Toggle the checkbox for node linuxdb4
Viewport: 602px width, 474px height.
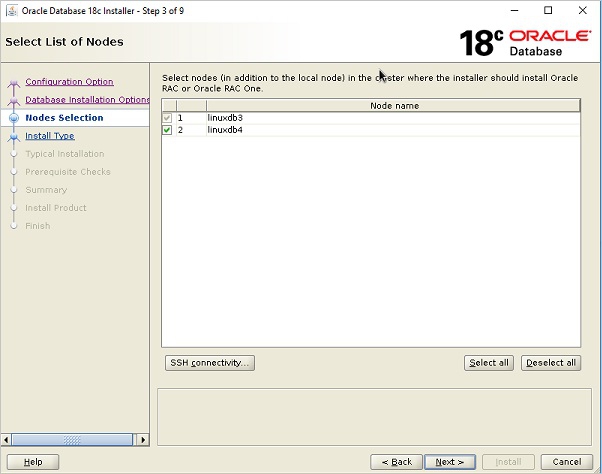click(x=167, y=130)
